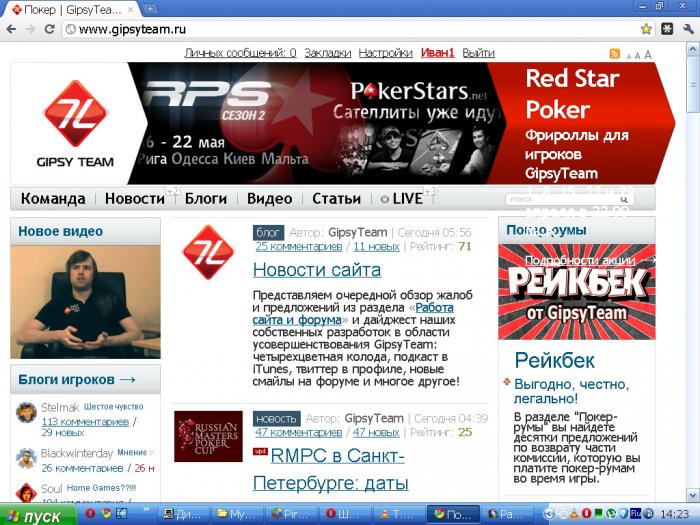Close the Покер GipsyTeam tab
Image resolution: width=700 pixels, height=525 pixels.
coord(131,9)
